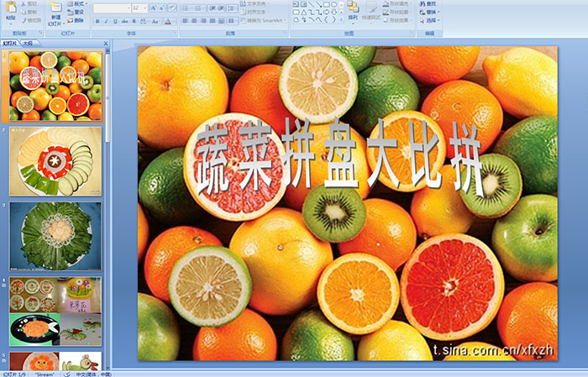Click the "Stream" theme name in status bar
Viewport: 588px width, 377px height.
pos(45,374)
